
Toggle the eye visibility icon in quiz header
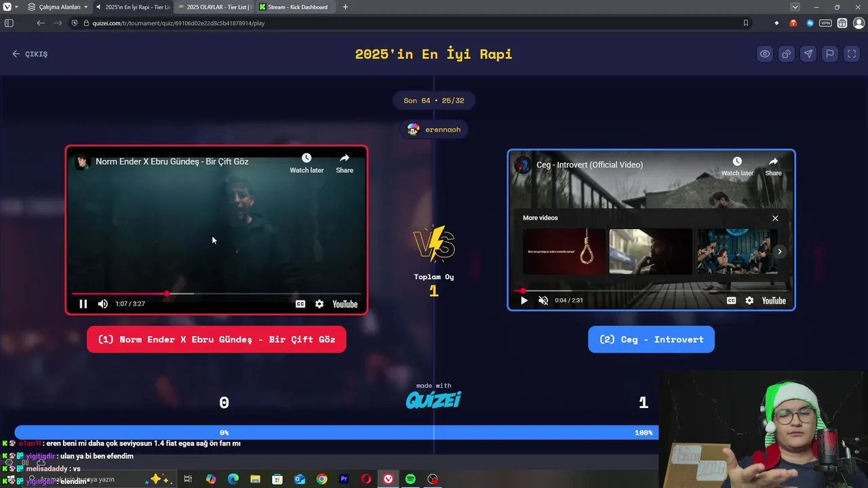coord(765,54)
